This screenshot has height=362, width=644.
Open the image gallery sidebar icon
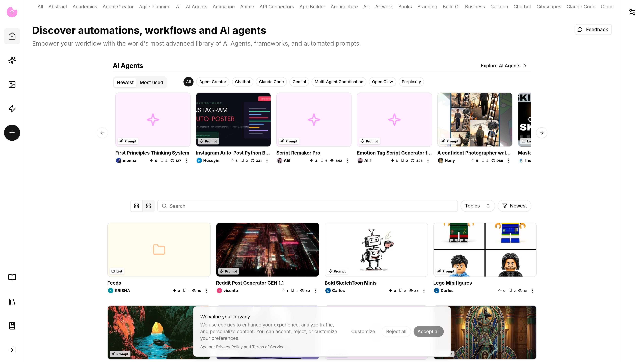[x=12, y=84]
